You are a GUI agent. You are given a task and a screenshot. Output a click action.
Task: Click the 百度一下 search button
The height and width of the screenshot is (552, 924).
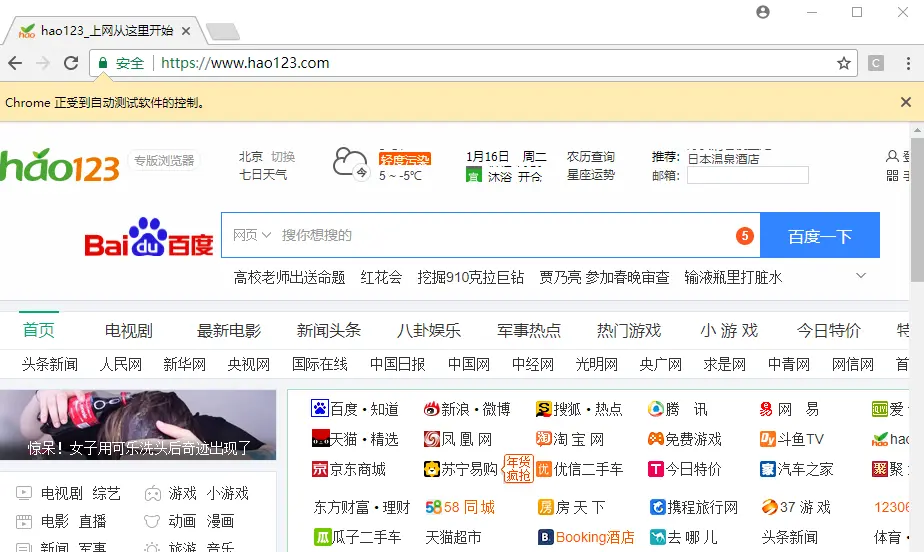coord(820,236)
